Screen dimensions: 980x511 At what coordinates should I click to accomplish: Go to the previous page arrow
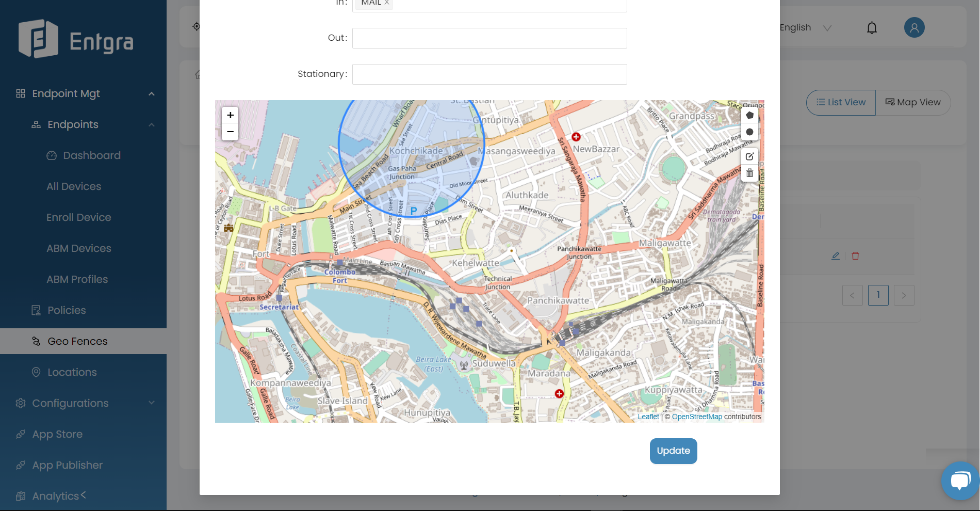tap(852, 295)
